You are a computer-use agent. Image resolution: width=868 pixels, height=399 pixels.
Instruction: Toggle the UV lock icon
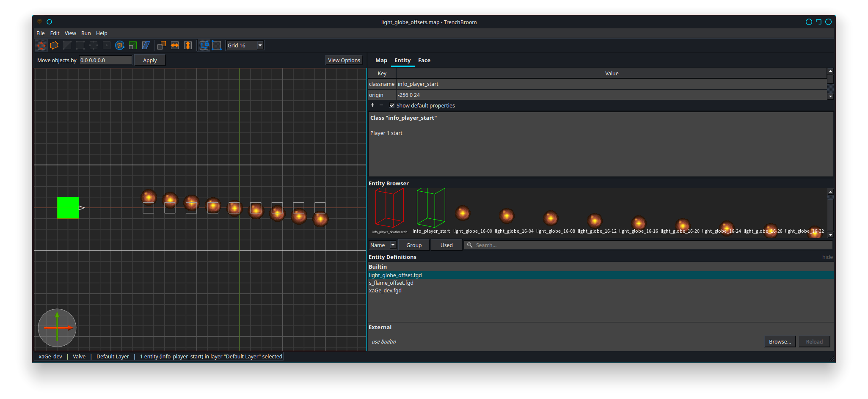tap(217, 45)
